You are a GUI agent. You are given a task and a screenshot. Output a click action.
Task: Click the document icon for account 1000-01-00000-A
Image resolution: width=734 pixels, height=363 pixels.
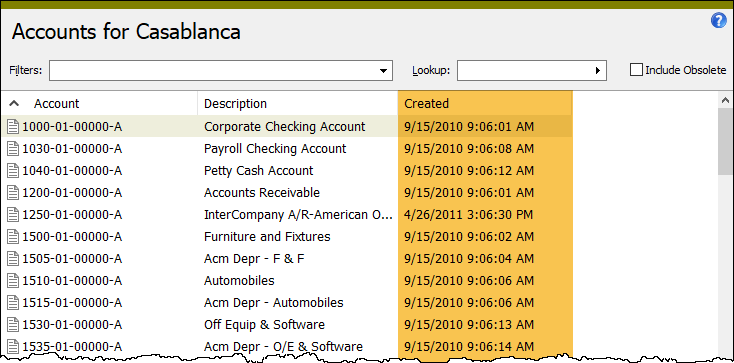13,126
